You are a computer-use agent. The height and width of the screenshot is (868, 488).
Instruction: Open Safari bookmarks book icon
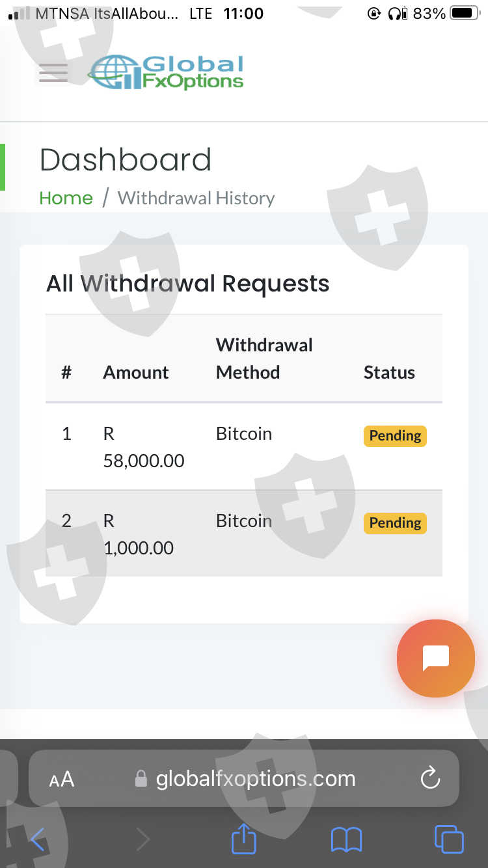[x=346, y=839]
